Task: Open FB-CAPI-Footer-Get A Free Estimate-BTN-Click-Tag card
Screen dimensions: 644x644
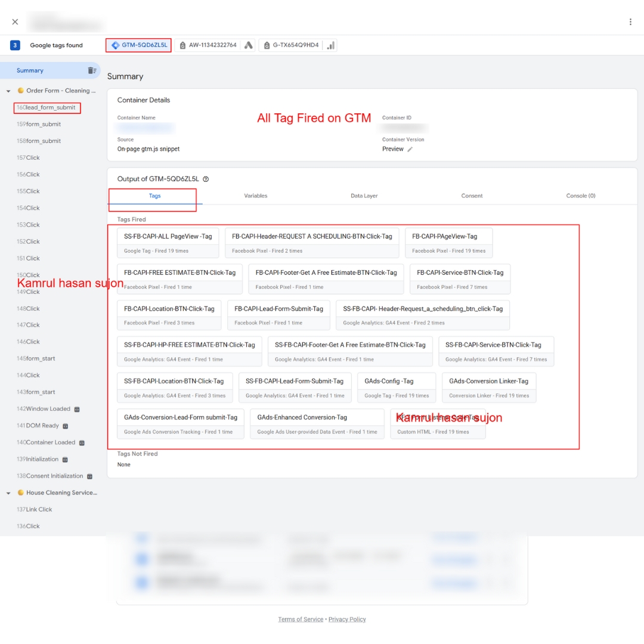Action: 326,279
